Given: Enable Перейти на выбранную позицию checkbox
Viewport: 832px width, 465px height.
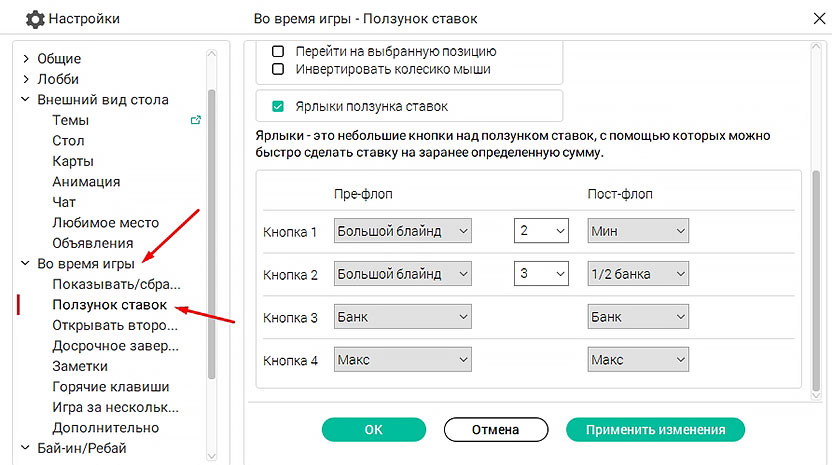Looking at the screenshot, I should pyautogui.click(x=278, y=51).
